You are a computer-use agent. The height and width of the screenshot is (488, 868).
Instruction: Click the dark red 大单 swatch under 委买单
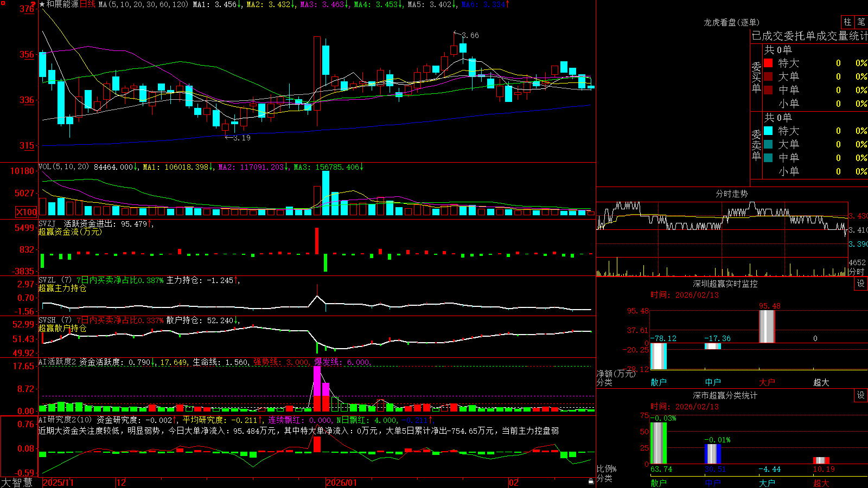click(x=768, y=76)
